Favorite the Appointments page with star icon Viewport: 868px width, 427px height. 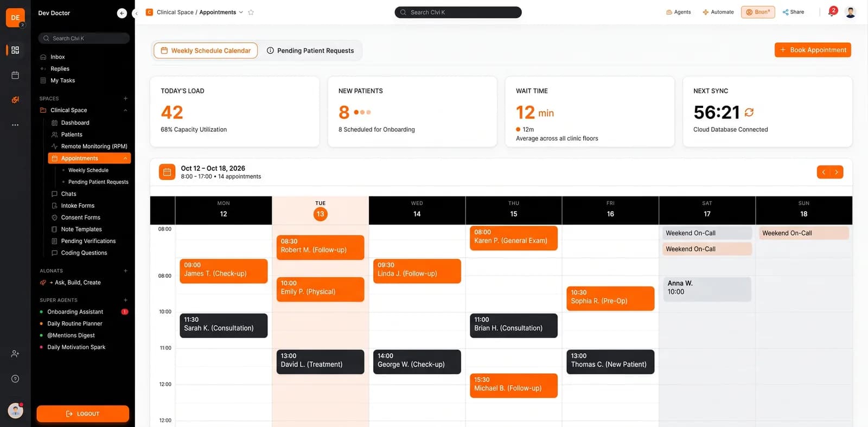pos(251,12)
